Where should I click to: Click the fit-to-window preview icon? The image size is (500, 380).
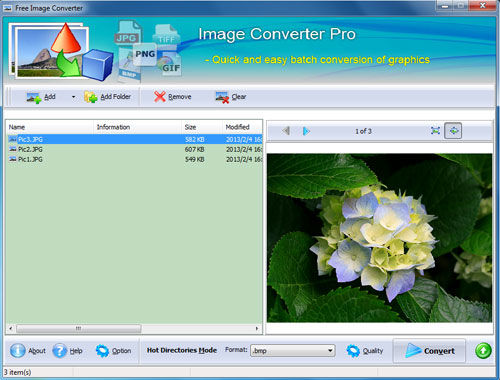pyautogui.click(x=435, y=131)
